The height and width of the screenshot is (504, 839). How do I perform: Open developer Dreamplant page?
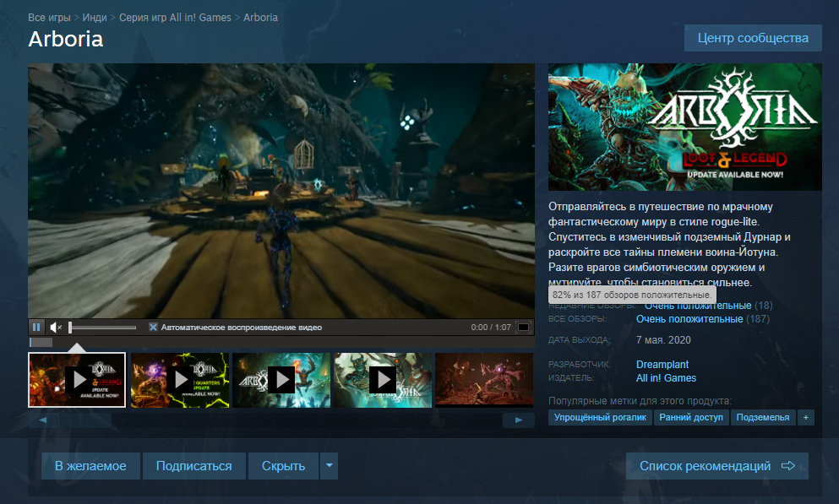(662, 365)
